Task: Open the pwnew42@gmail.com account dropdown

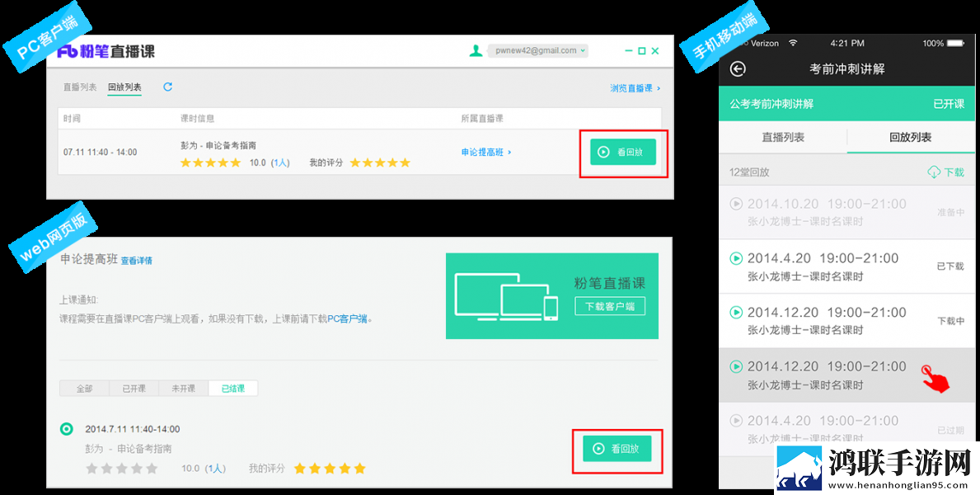Action: (538, 50)
